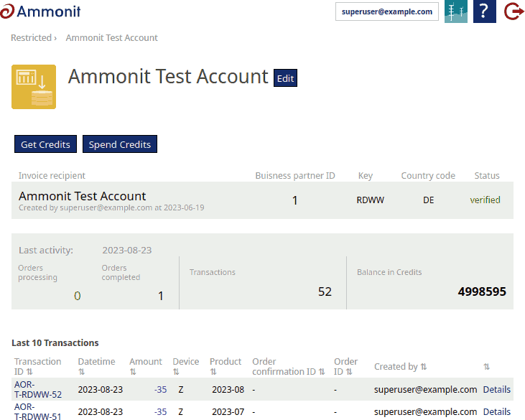The width and height of the screenshot is (525, 420).
Task: Sort by Product arrows
Action: [213, 372]
